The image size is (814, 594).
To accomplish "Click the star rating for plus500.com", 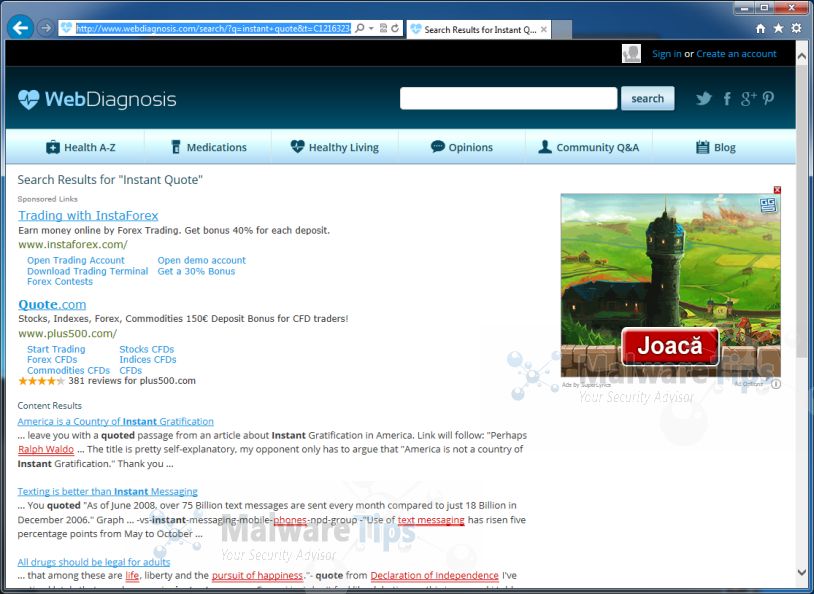I will [x=41, y=381].
